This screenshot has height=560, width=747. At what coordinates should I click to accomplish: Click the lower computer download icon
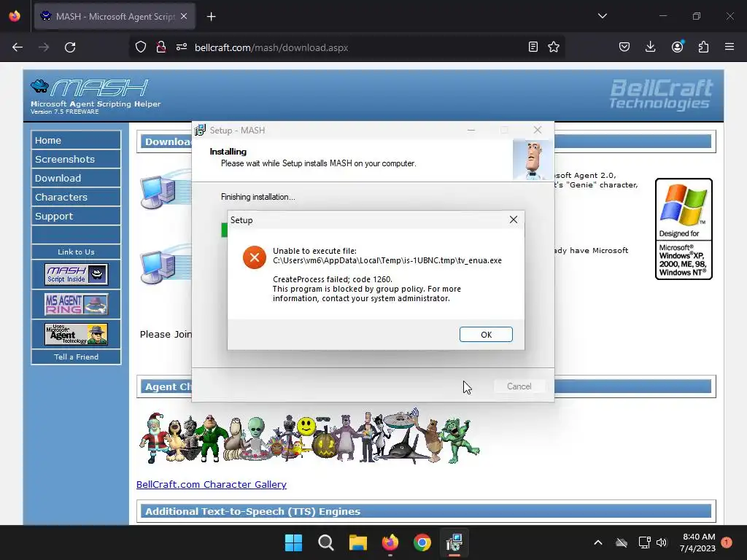pos(165,265)
